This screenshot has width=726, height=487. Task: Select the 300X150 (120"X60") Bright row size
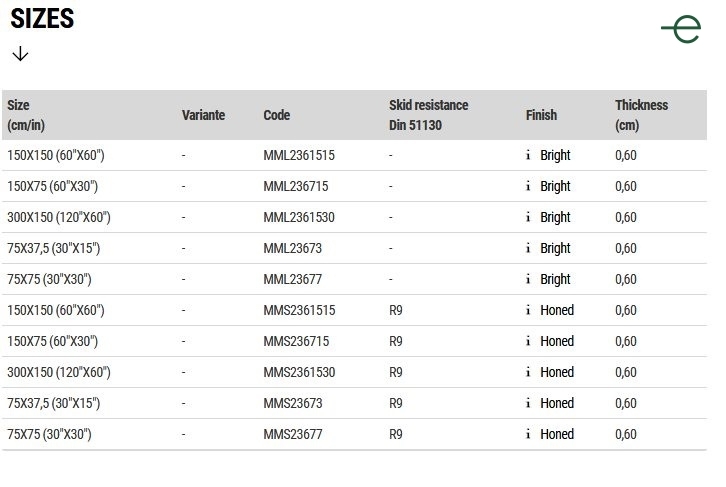pos(59,217)
